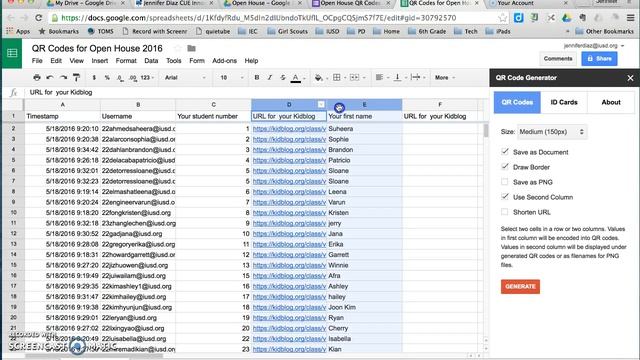Open Brandon's kidblog link
Viewport: 640px width, 360px height.
pos(289,150)
